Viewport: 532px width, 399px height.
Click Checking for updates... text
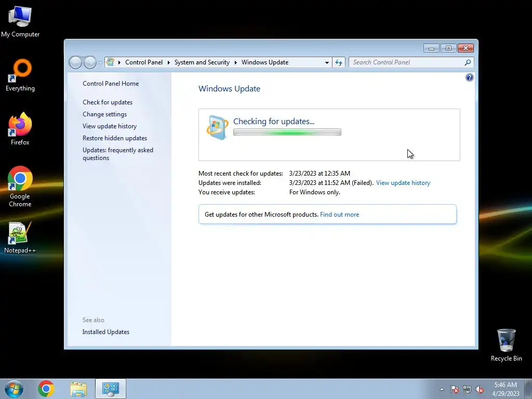pos(274,122)
